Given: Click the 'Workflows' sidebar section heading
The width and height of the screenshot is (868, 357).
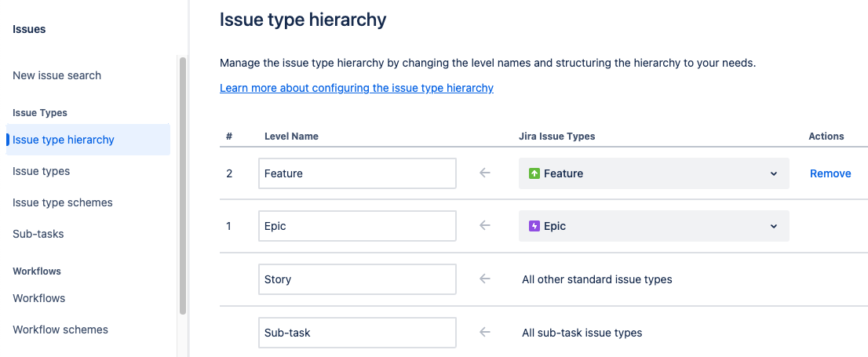Looking at the screenshot, I should (37, 271).
